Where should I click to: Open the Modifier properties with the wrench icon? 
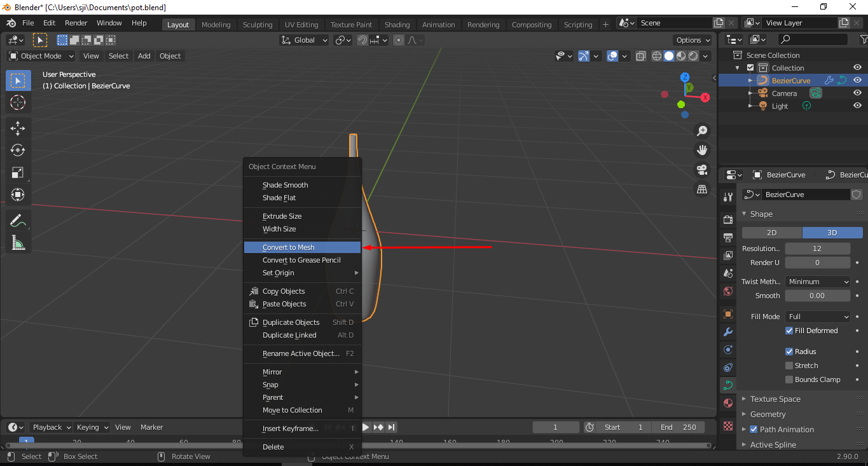click(727, 331)
